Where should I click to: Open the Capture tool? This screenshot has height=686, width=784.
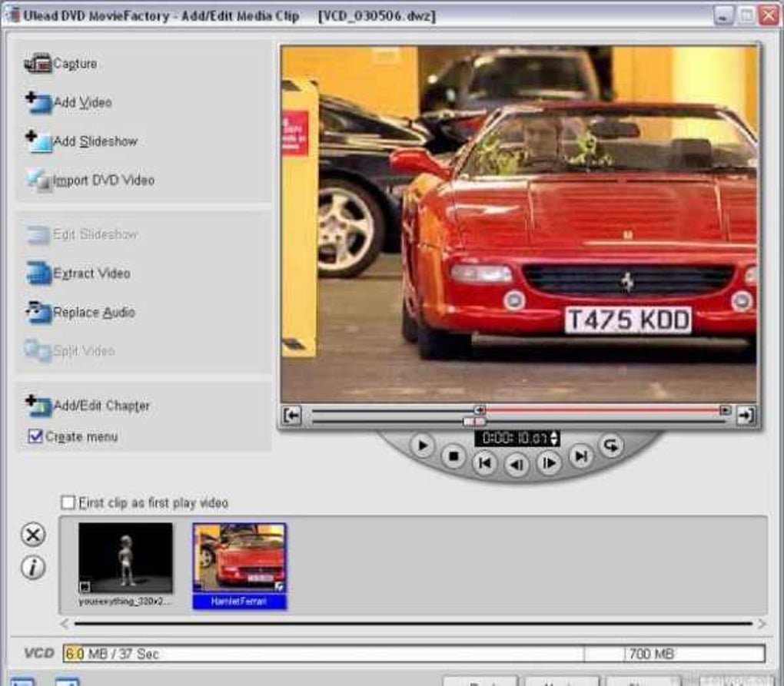(60, 64)
